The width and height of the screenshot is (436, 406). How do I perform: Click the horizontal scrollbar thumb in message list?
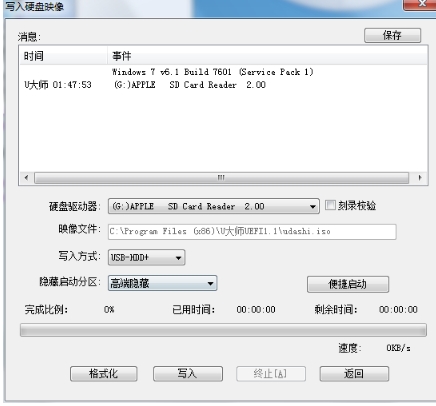[x=221, y=178]
